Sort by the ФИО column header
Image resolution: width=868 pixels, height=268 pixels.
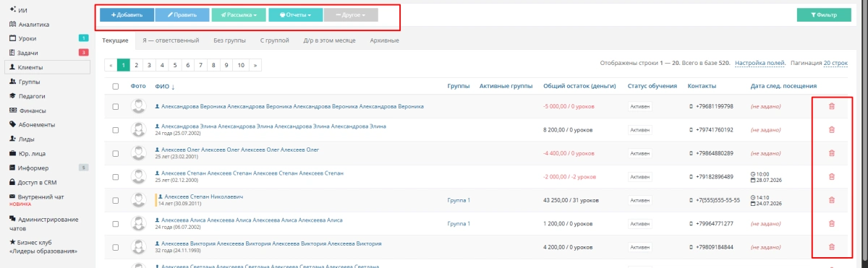coord(165,87)
